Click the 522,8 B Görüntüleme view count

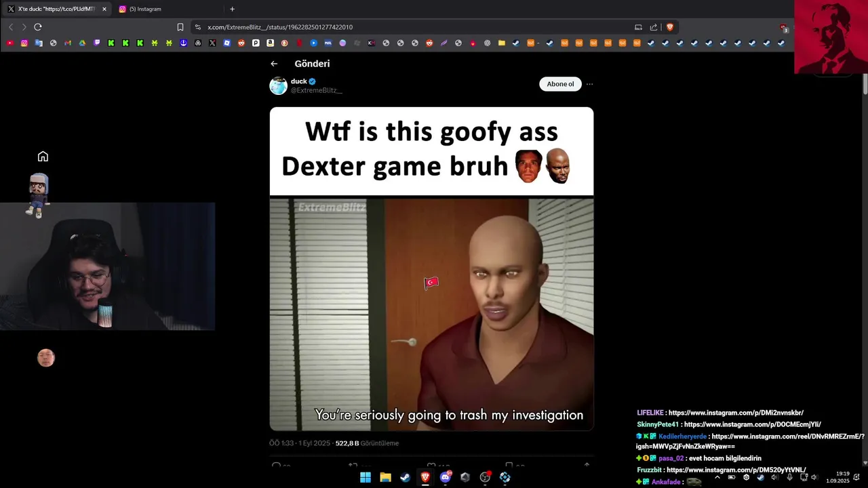[367, 443]
